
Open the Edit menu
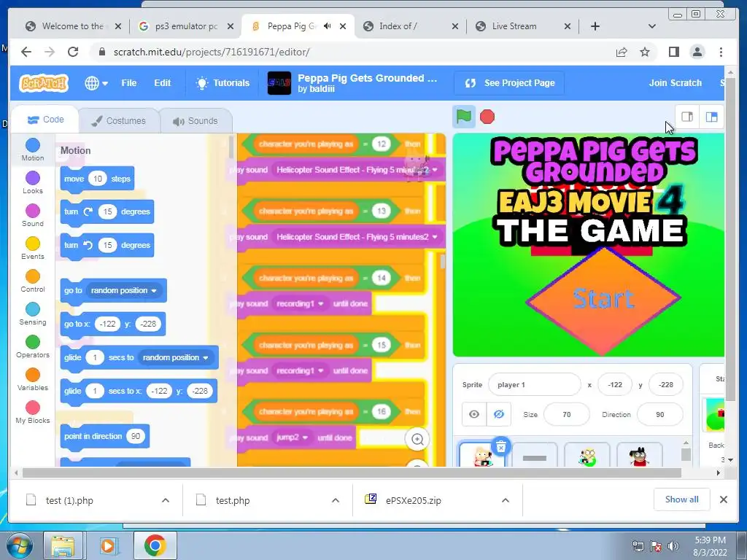[162, 83]
